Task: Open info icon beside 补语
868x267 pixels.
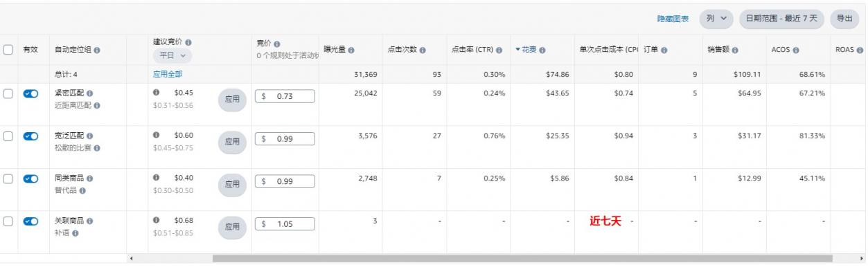Action: pos(75,233)
